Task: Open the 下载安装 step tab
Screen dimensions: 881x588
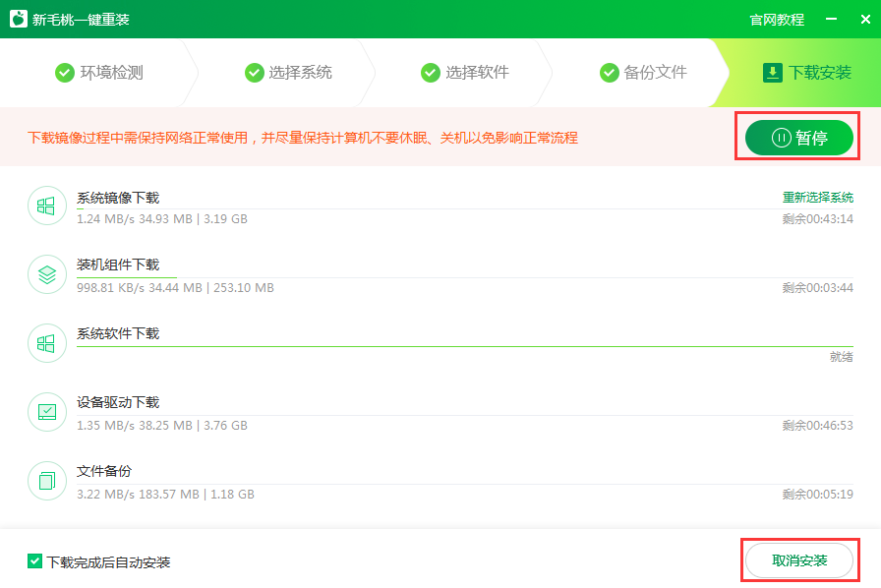Action: (806, 73)
